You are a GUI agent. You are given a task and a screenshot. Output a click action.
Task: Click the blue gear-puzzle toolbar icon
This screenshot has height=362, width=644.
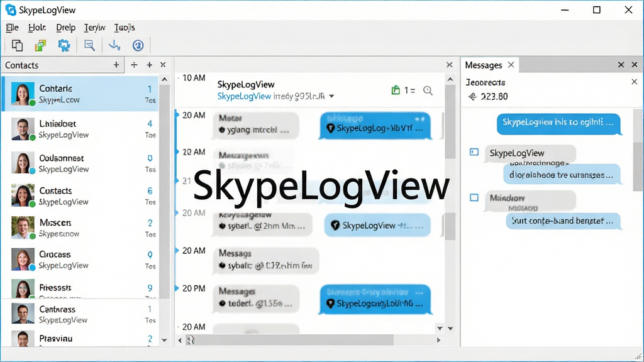(64, 45)
